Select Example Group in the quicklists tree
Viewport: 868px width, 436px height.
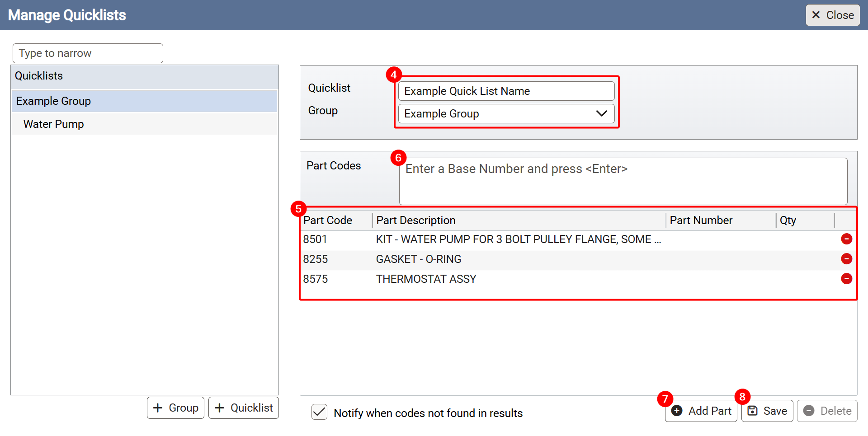[x=53, y=101]
